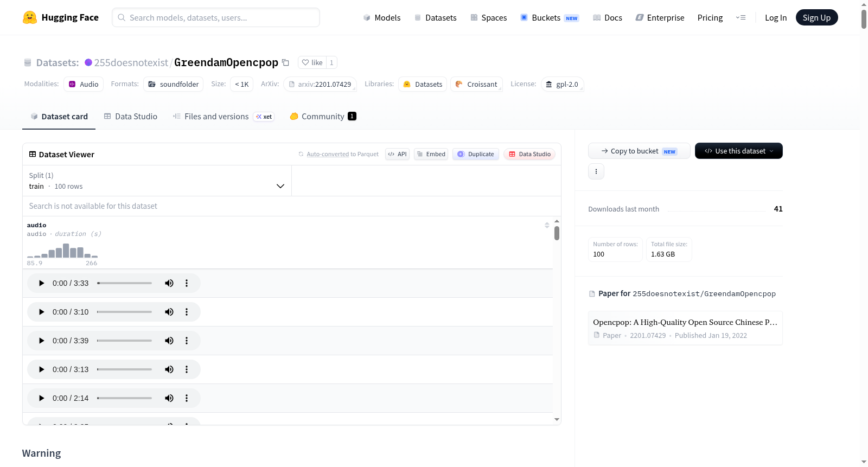The image size is (868, 467).
Task: Play the 3:33 audio clip
Action: pyautogui.click(x=41, y=283)
